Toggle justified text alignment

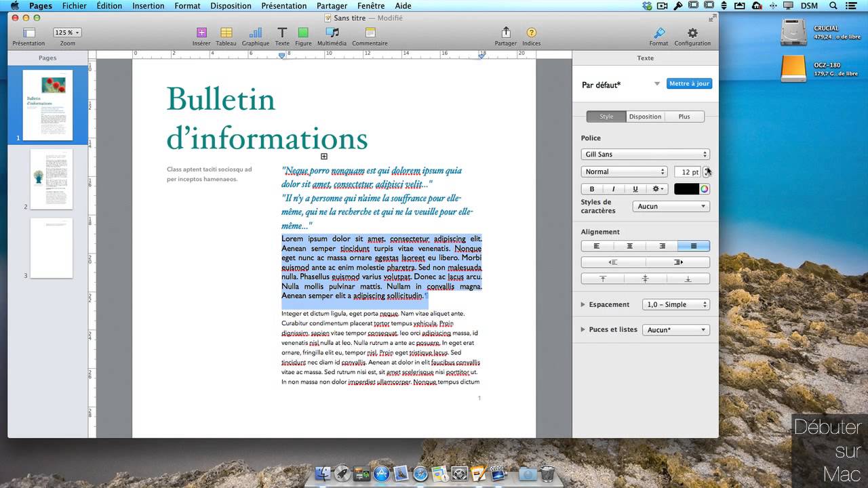click(693, 245)
